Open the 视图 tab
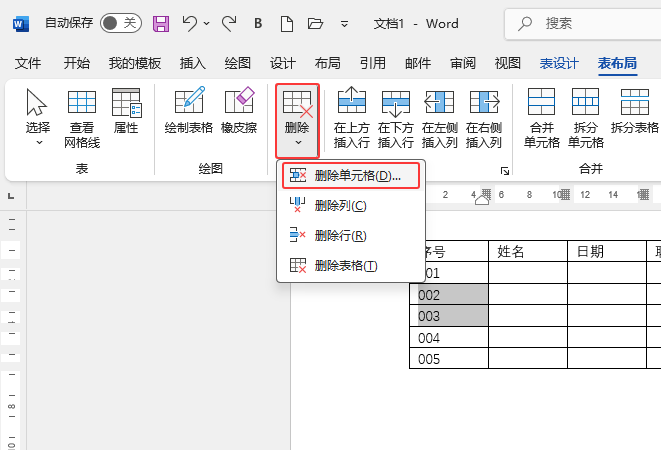The width and height of the screenshot is (661, 450). [x=508, y=63]
